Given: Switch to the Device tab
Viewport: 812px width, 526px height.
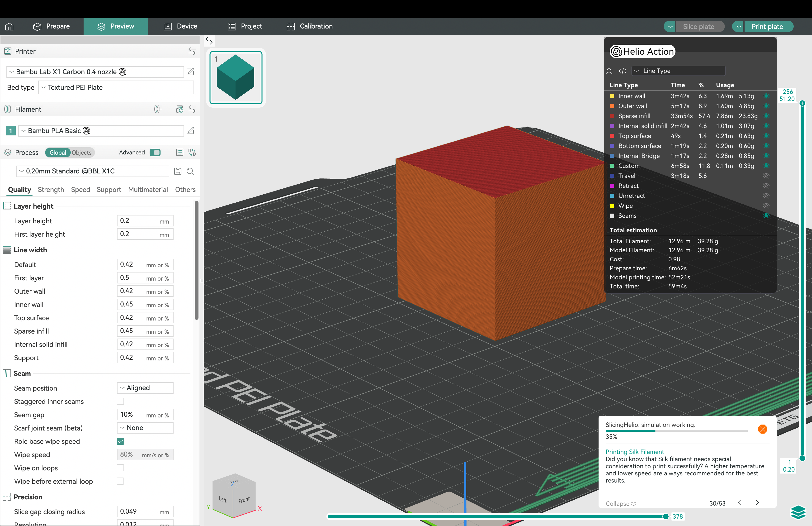Looking at the screenshot, I should tap(180, 26).
